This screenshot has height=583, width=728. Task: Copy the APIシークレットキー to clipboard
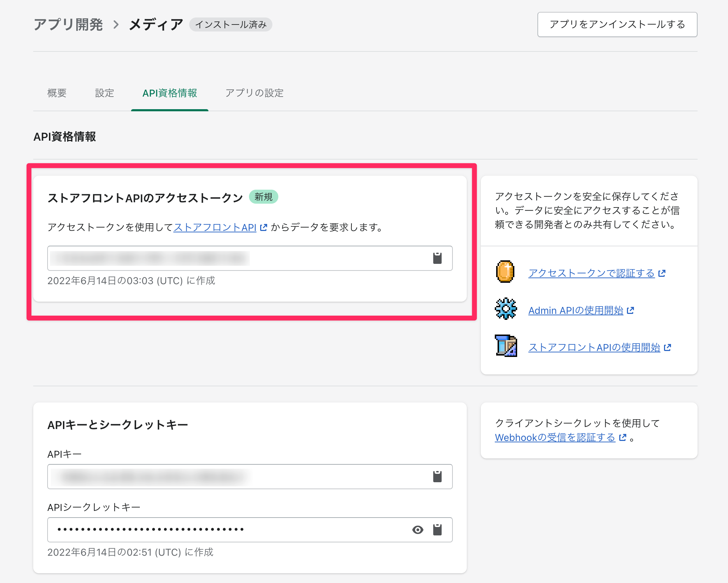point(437,530)
